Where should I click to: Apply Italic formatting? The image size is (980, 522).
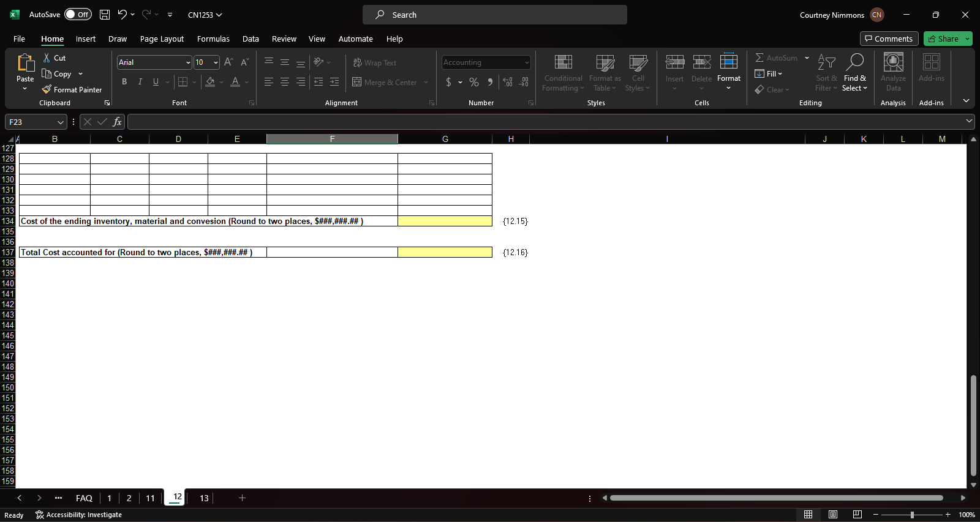pyautogui.click(x=140, y=82)
